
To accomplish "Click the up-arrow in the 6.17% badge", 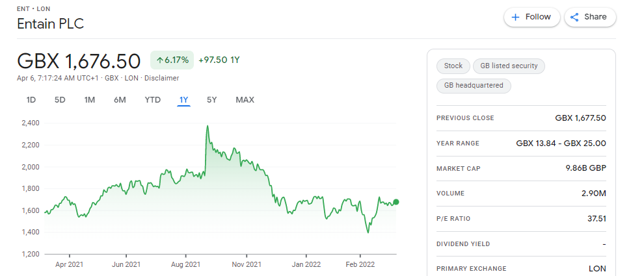I will pos(160,60).
